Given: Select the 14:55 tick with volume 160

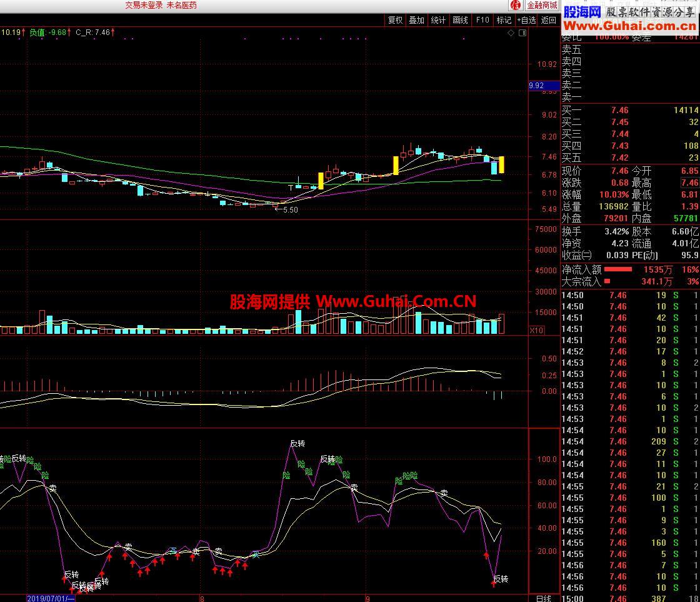Looking at the screenshot, I should point(630,543).
